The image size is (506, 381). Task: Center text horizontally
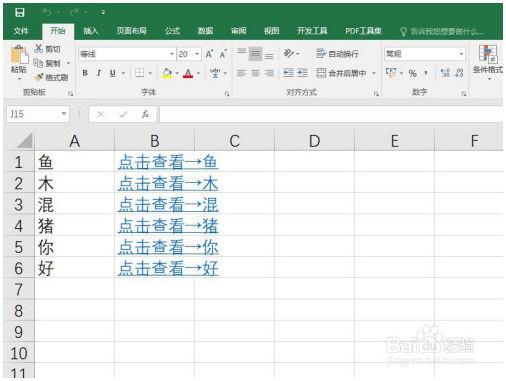coord(255,73)
